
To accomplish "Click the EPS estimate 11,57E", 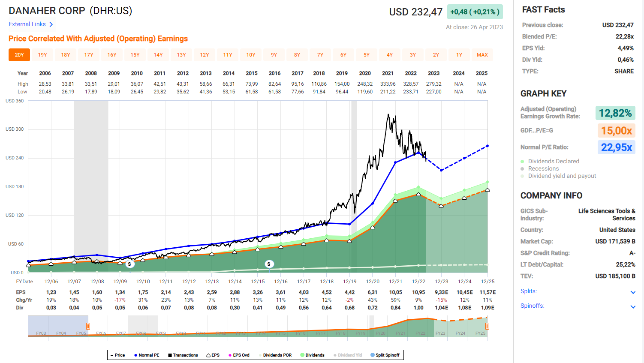I will coord(488,292).
